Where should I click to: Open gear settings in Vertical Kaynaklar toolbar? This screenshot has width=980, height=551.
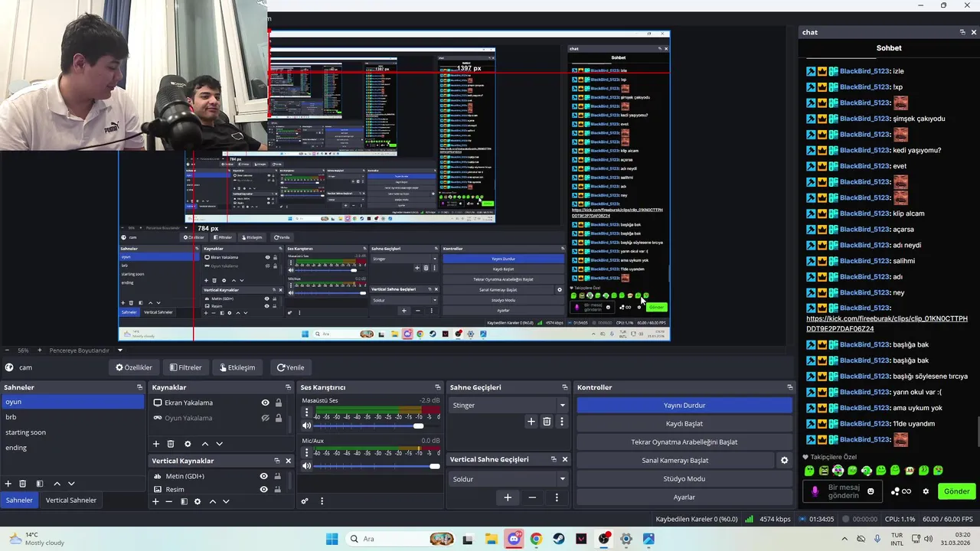pyautogui.click(x=198, y=501)
